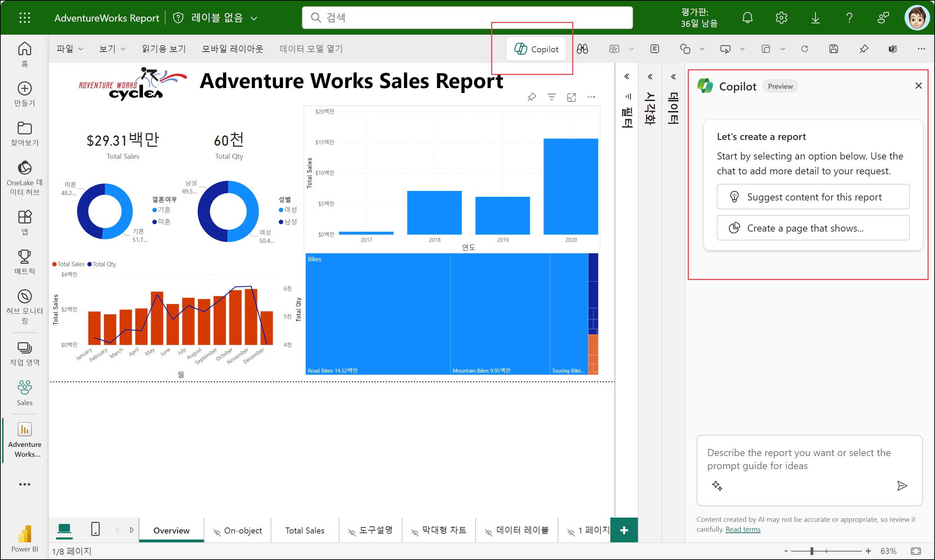Switch to the Total Sales page tab
The image size is (935, 560).
[x=304, y=531]
